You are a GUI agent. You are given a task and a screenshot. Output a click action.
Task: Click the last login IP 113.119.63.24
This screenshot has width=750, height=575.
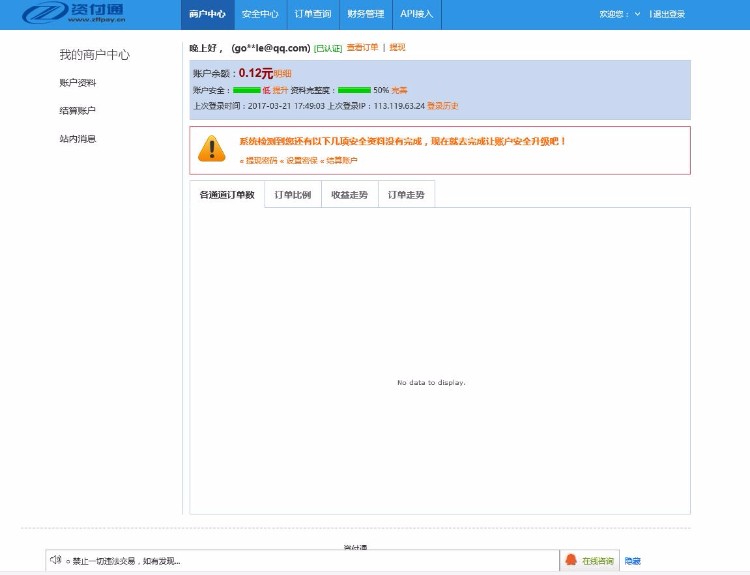tap(399, 106)
